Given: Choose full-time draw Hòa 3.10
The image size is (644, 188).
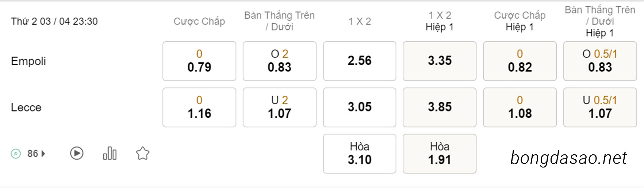Looking at the screenshot, I should [360, 154].
